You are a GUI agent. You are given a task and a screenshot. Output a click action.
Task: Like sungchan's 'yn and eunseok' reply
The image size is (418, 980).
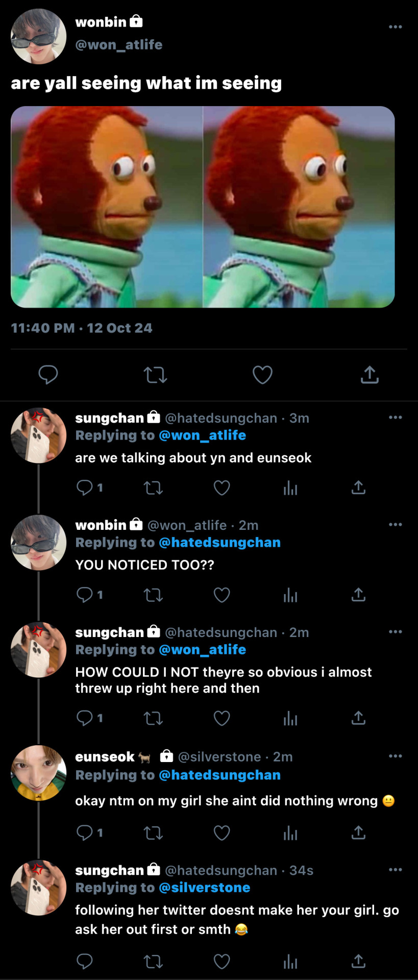222,488
